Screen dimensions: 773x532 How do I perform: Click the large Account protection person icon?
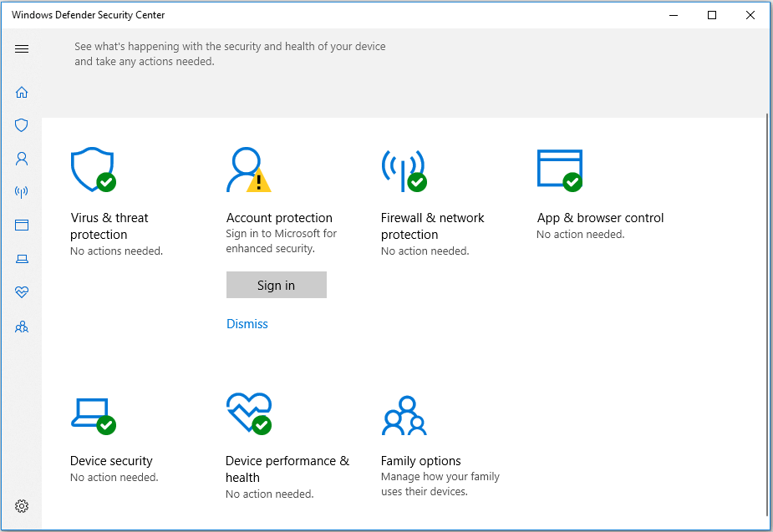(x=249, y=170)
